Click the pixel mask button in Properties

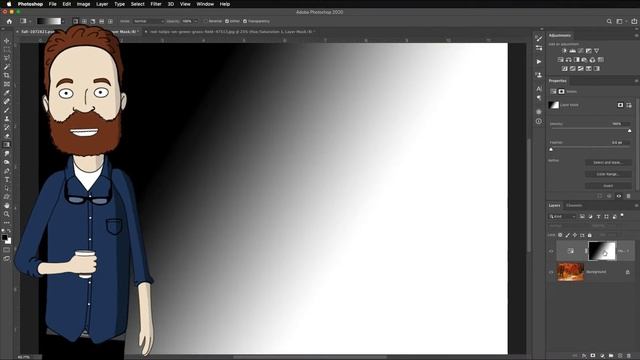(x=620, y=105)
